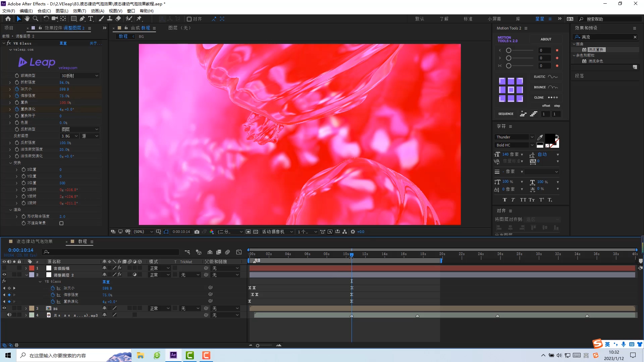Click the shy layers icon in timeline
This screenshot has height=362, width=644.
[210, 252]
